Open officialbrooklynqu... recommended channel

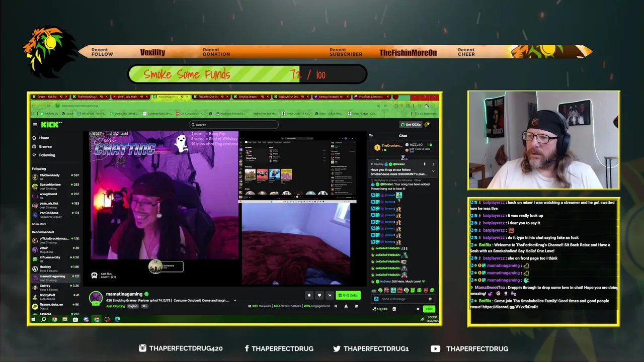click(x=55, y=239)
